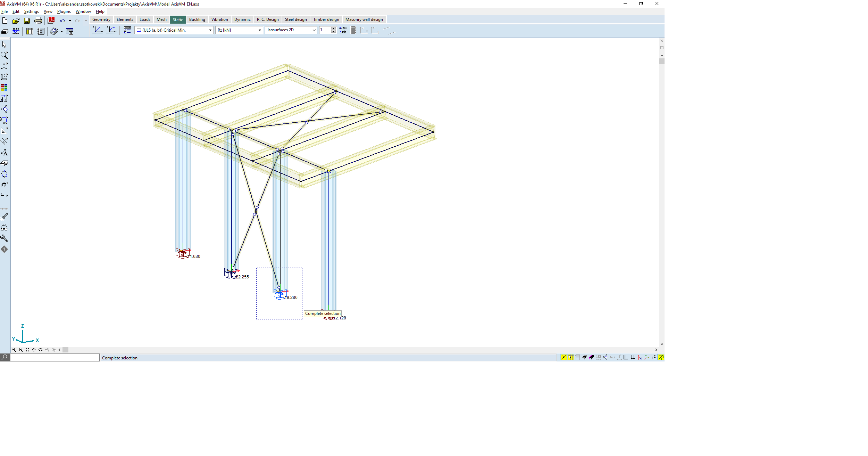
Task: Open the Plugins menu
Action: point(64,11)
